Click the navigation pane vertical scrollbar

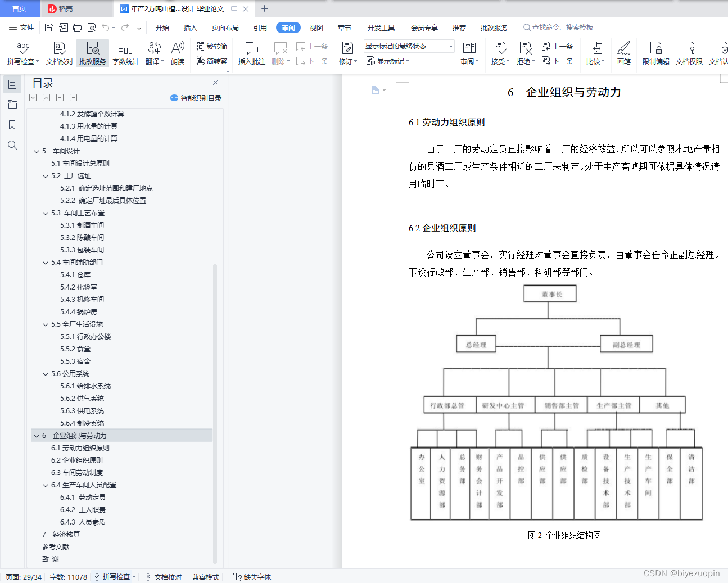(215, 413)
